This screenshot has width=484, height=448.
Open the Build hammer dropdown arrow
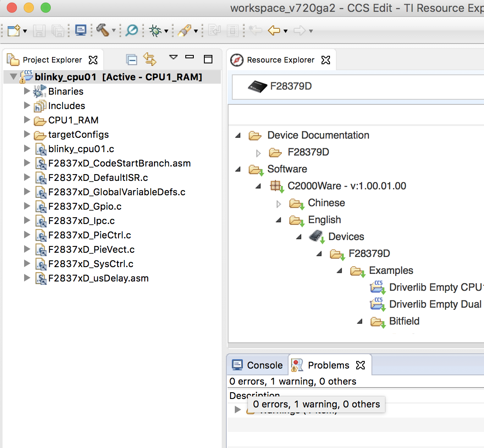click(113, 30)
